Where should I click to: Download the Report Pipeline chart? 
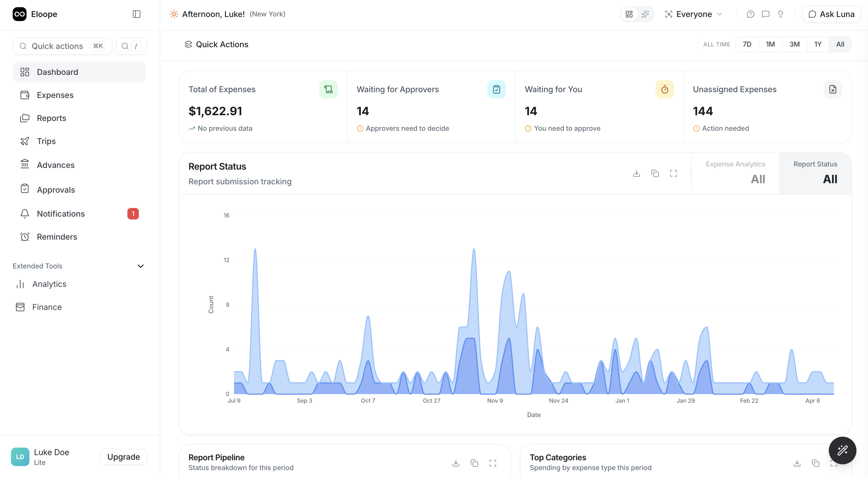(x=456, y=463)
